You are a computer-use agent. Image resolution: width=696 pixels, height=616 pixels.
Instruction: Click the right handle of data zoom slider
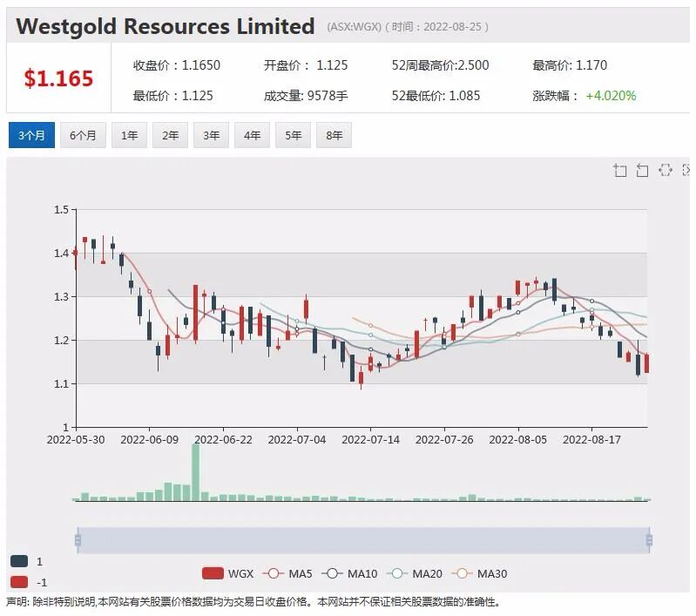click(x=649, y=540)
